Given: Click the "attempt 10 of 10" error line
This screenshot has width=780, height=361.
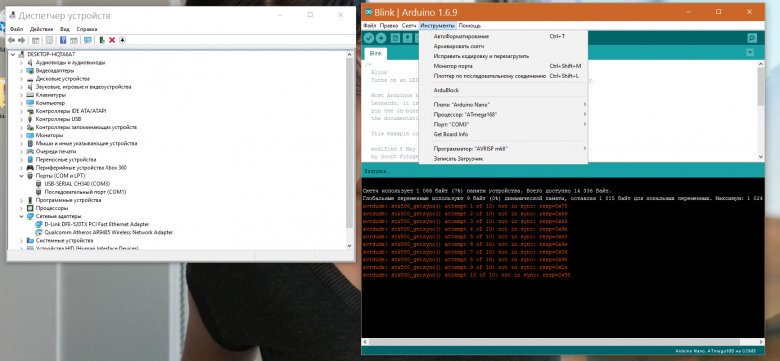Looking at the screenshot, I should click(x=467, y=275).
